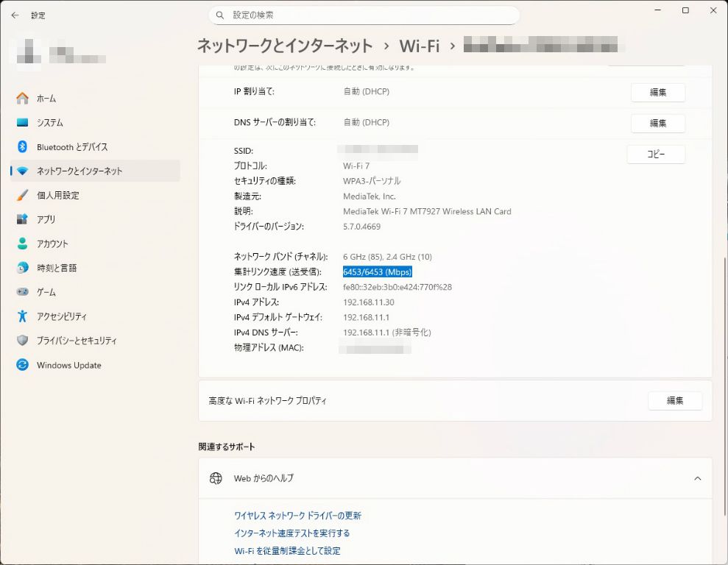Click the driver version 5.7.0.4669
Image resolution: width=728 pixels, height=565 pixels.
(361, 227)
